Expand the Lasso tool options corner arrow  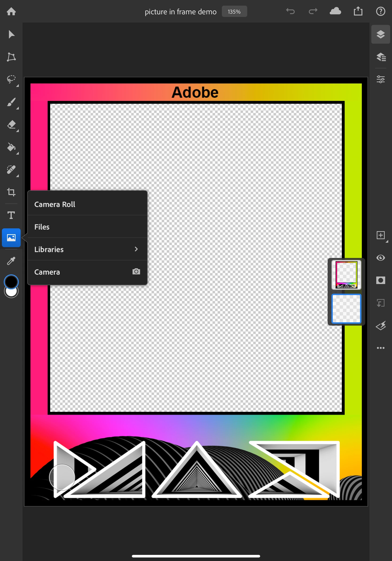click(17, 86)
